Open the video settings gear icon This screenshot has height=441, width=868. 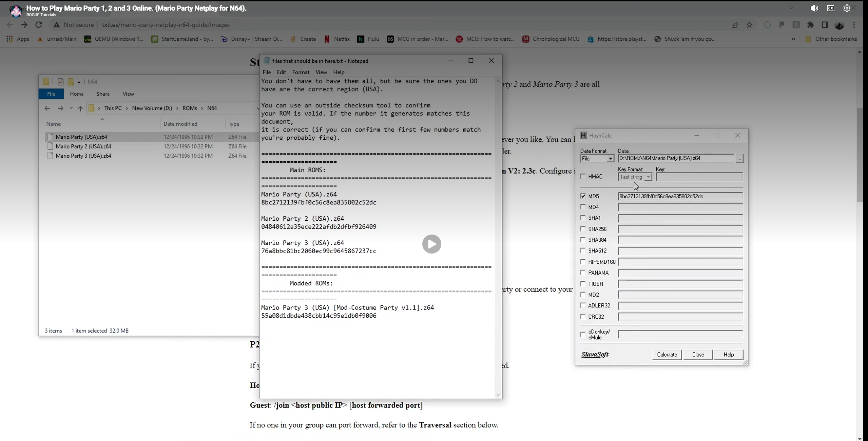tap(847, 8)
